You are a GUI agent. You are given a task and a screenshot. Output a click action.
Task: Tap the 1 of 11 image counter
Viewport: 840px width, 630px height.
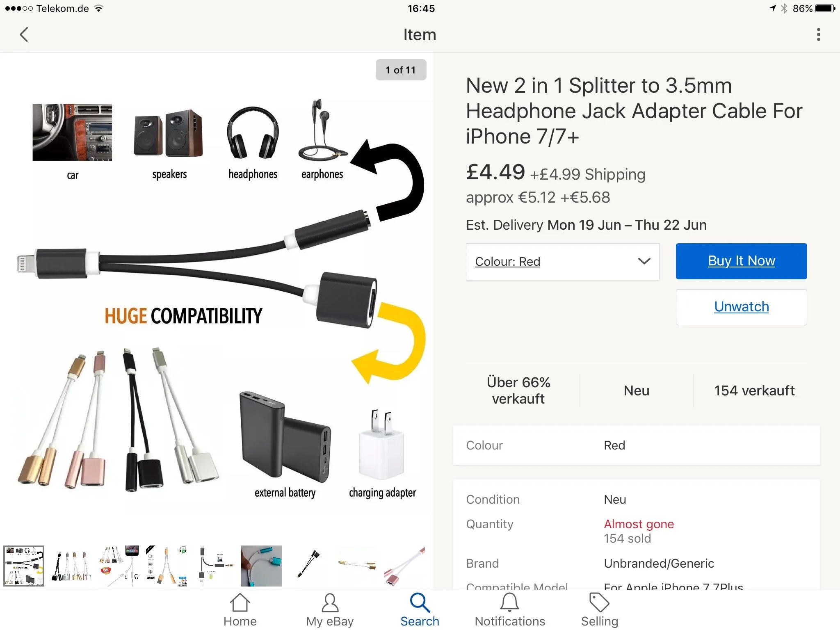(401, 70)
